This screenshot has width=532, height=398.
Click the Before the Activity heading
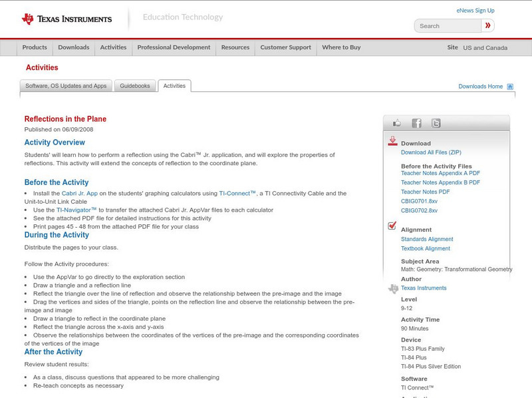click(57, 182)
